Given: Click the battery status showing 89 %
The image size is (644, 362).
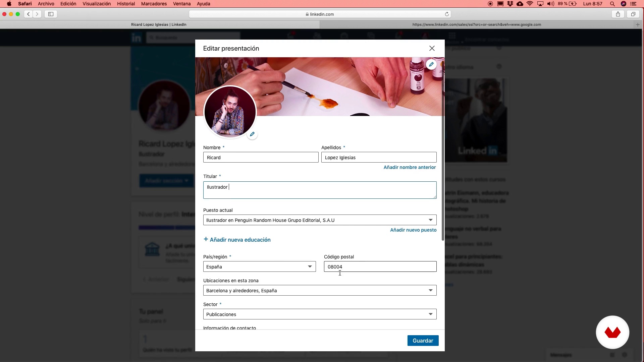Looking at the screenshot, I should click(567, 4).
